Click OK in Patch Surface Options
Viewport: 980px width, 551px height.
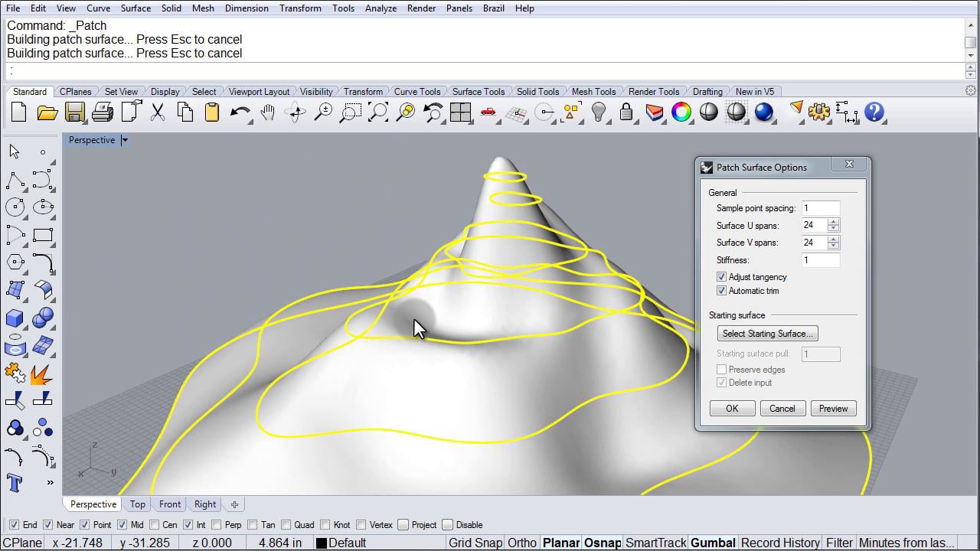coord(732,409)
